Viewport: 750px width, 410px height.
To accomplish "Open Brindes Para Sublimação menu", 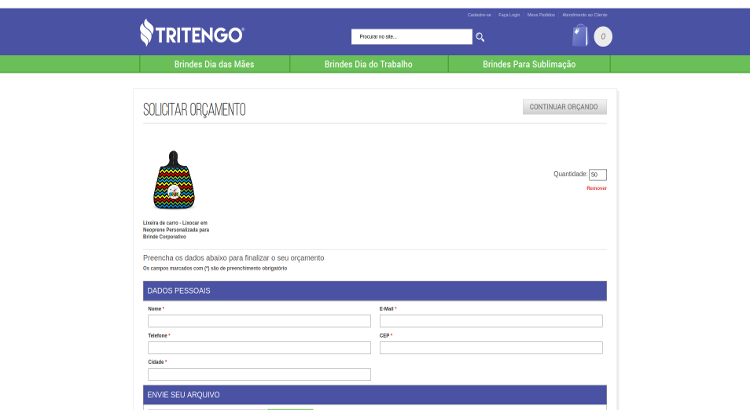I will (529, 64).
